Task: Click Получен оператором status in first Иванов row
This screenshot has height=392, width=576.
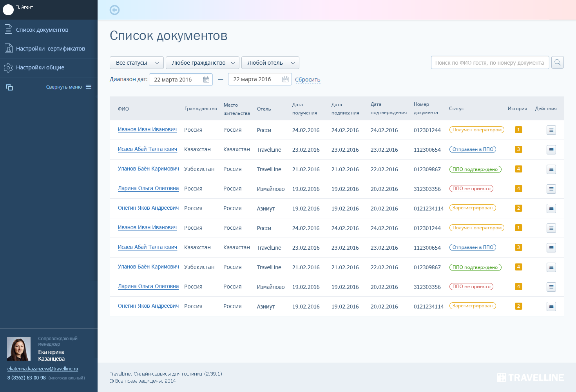Action: coord(477,130)
